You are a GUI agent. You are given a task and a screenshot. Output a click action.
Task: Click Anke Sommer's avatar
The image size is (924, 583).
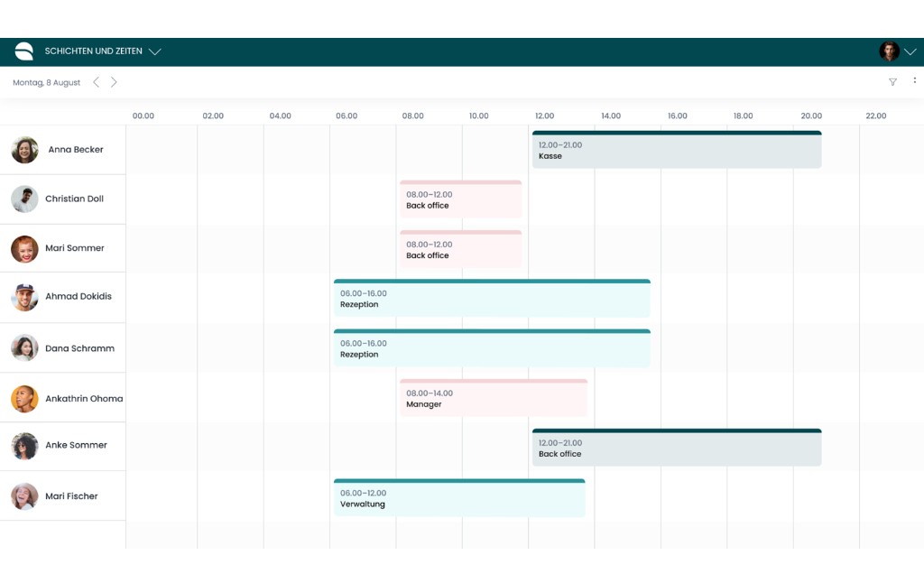coord(24,446)
